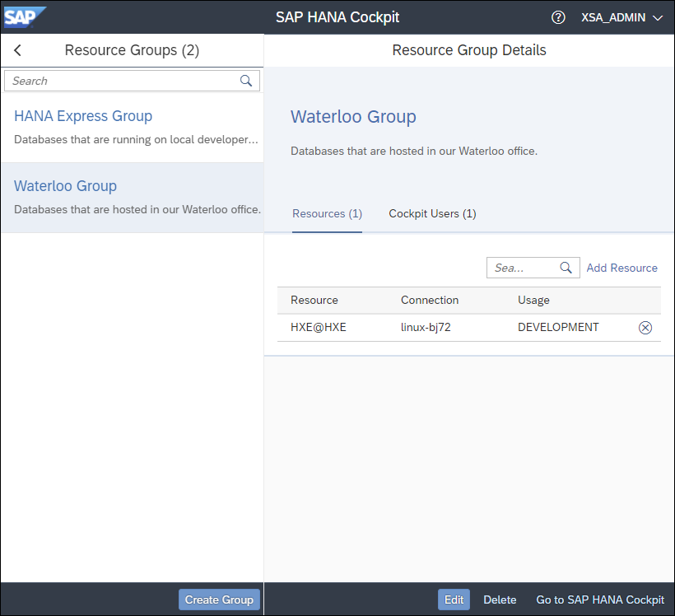Click the Create Group button

click(x=219, y=600)
